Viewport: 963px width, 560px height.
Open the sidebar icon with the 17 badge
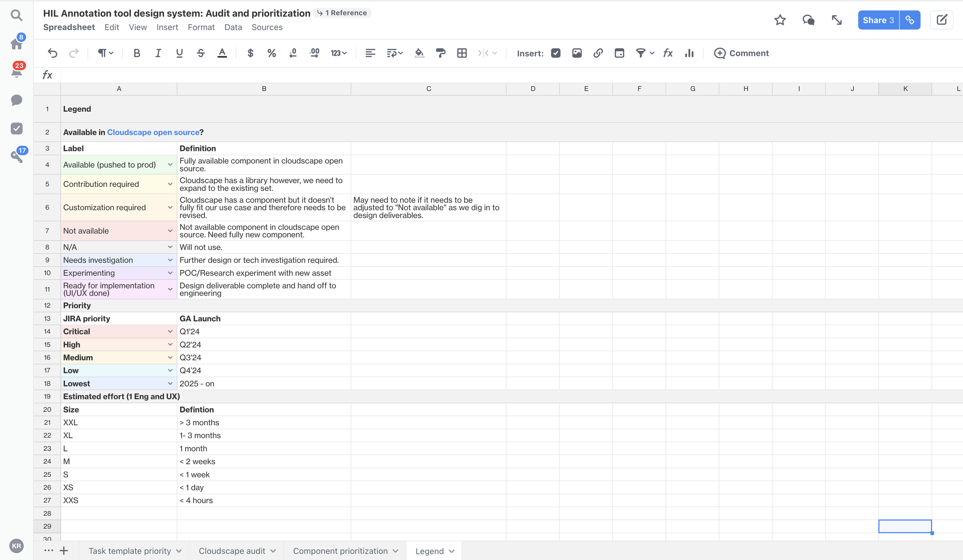(x=16, y=156)
